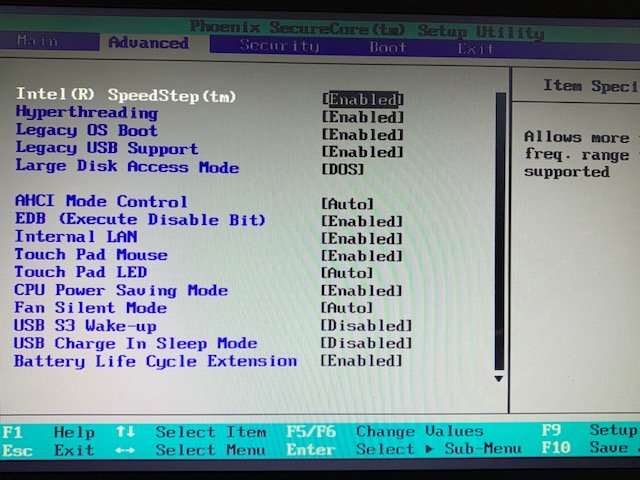This screenshot has width=640, height=480.
Task: Toggle Hyperthreading Enabled value
Action: [x=363, y=117]
